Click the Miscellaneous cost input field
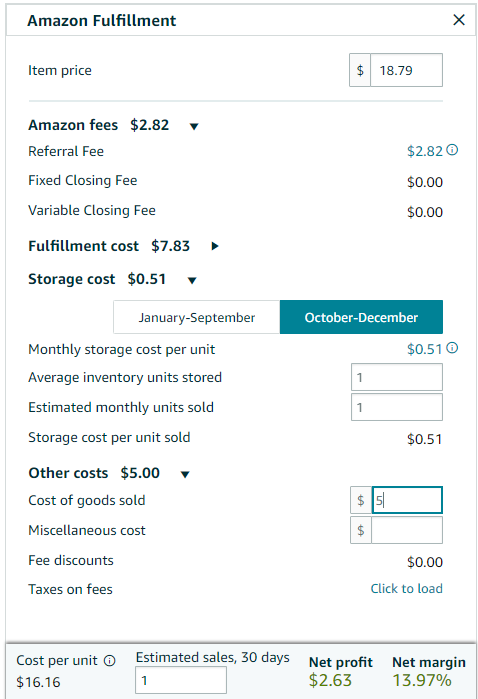Viewport: 478px width, 699px height. (407, 530)
